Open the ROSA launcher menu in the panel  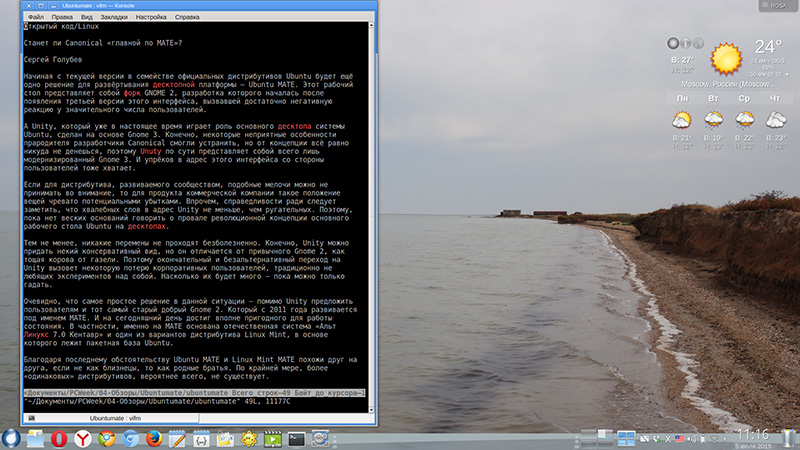point(11,439)
